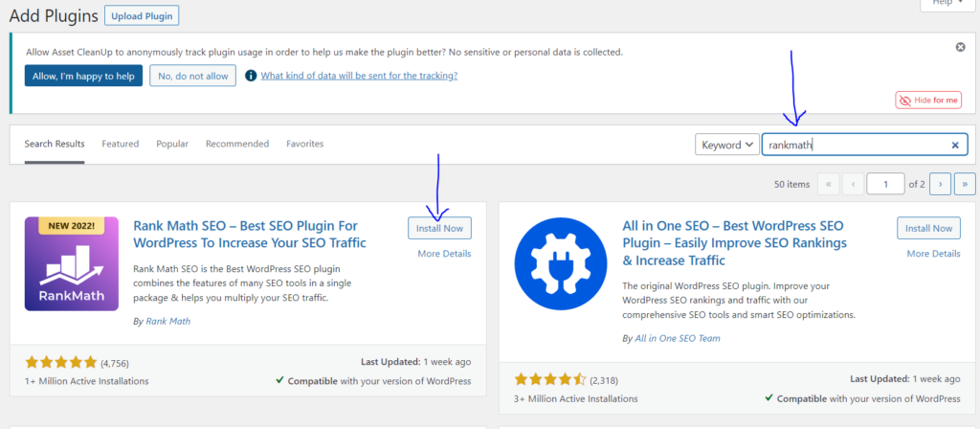Switch to Popular tab

click(x=172, y=144)
